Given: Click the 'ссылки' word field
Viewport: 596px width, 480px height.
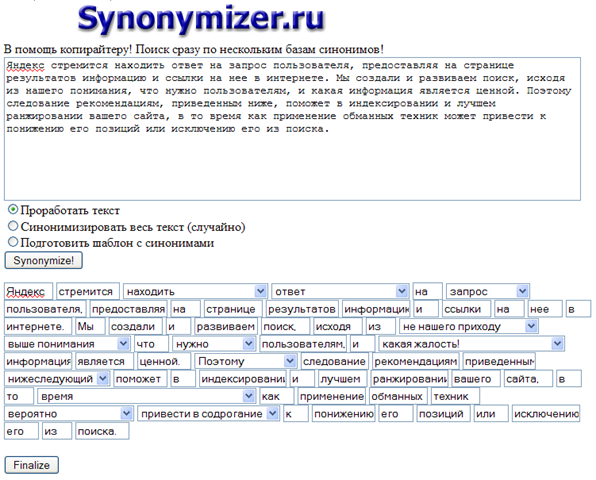Looking at the screenshot, I should click(x=466, y=309).
